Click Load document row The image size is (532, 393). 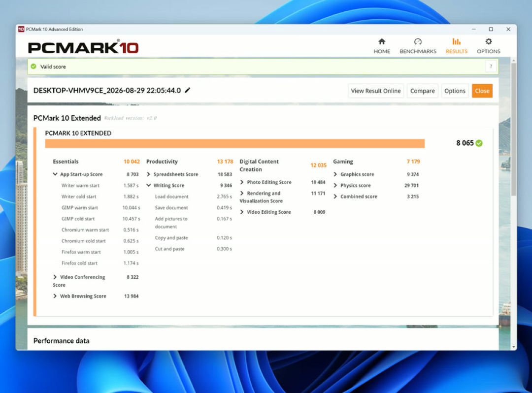(x=194, y=196)
